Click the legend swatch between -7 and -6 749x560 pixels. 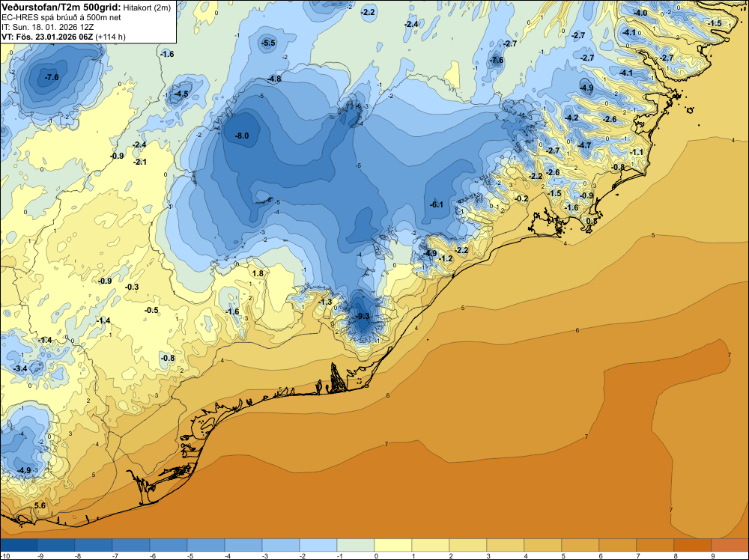[x=131, y=545]
